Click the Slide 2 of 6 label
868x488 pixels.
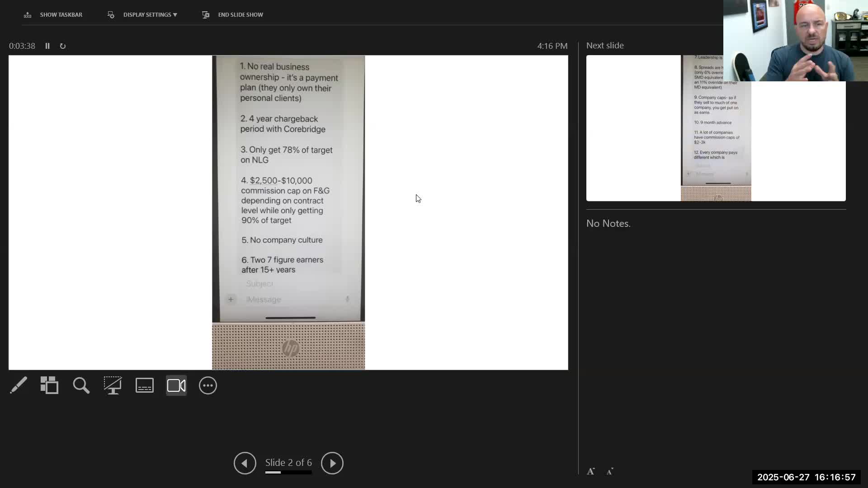[x=288, y=462]
